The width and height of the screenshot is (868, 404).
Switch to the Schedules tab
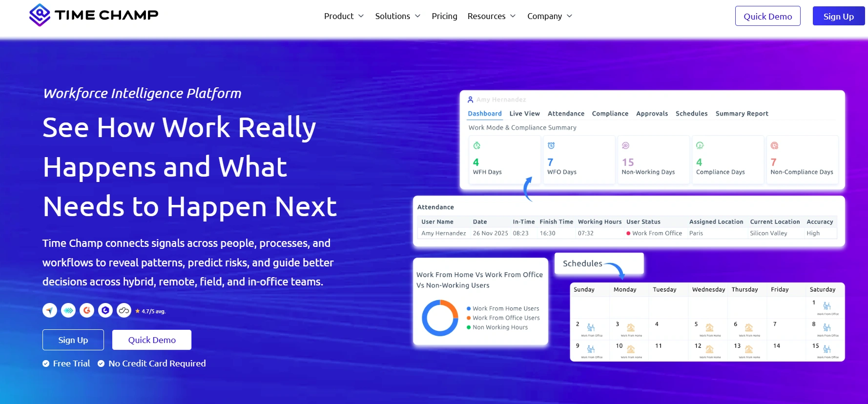(691, 114)
